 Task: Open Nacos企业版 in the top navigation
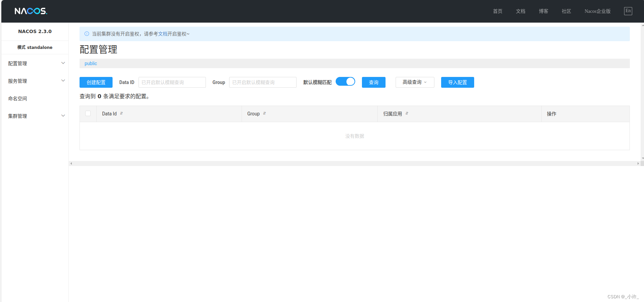(x=597, y=11)
